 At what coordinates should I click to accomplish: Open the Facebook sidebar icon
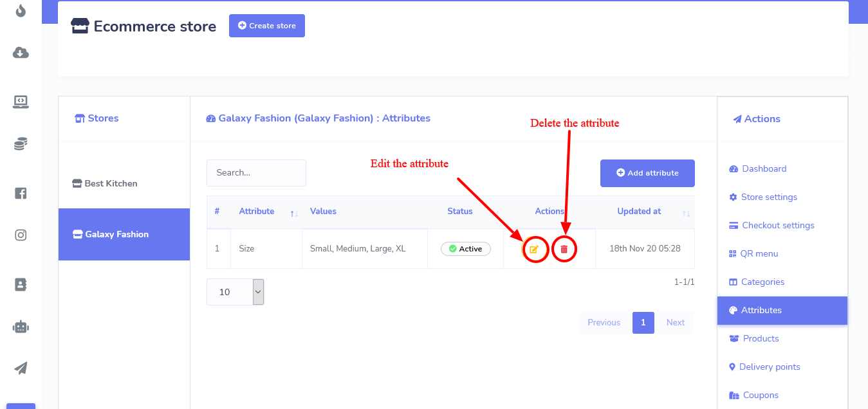tap(21, 193)
